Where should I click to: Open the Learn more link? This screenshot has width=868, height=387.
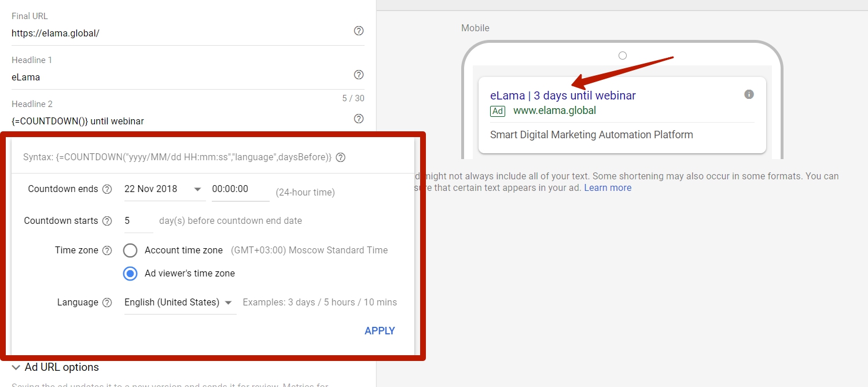[x=608, y=188]
